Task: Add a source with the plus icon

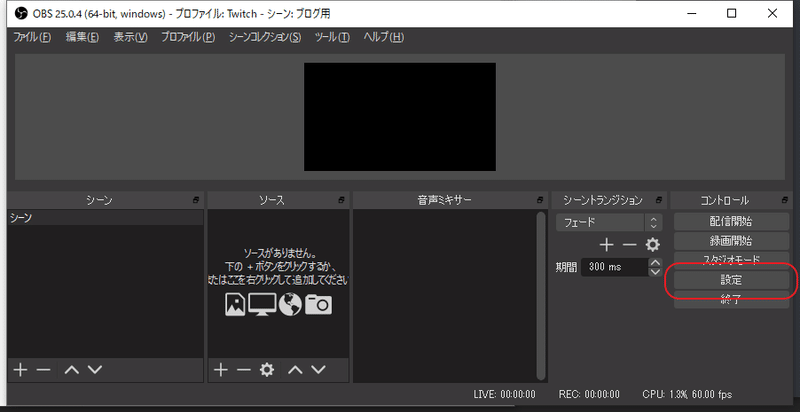Action: tap(220, 370)
